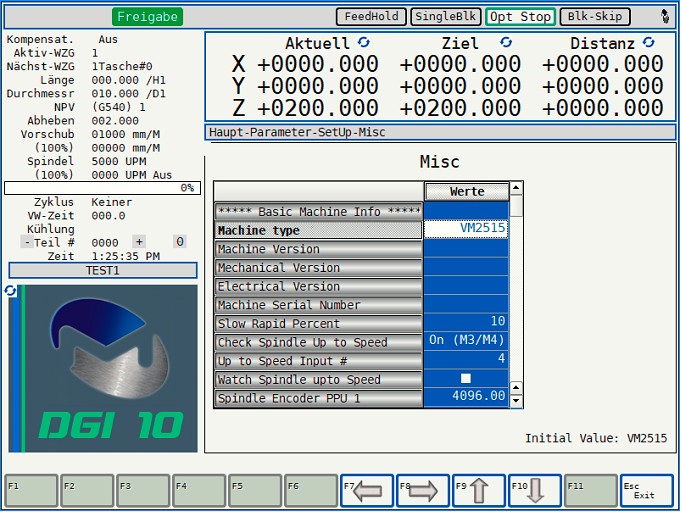Screen dimensions: 682x512
Task: Click the Haupt-Parameter-SetUp-Misc breadcrumb bar
Action: pyautogui.click(x=440, y=132)
